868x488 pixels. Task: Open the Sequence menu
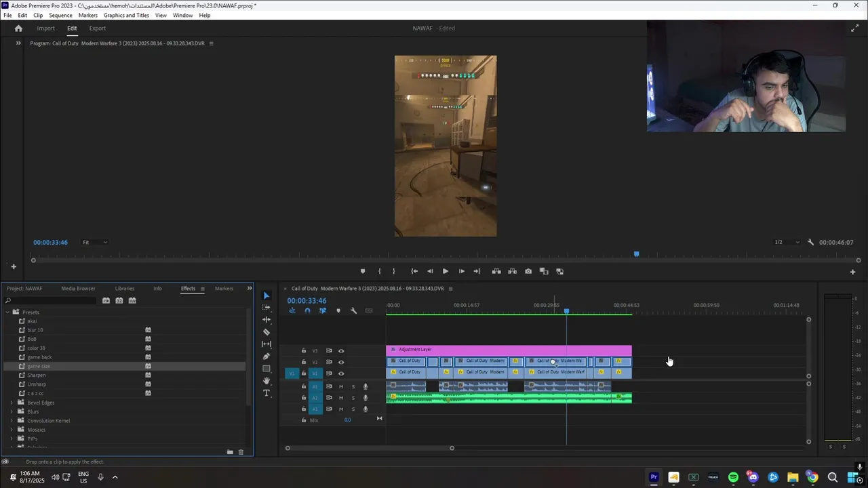pos(60,15)
